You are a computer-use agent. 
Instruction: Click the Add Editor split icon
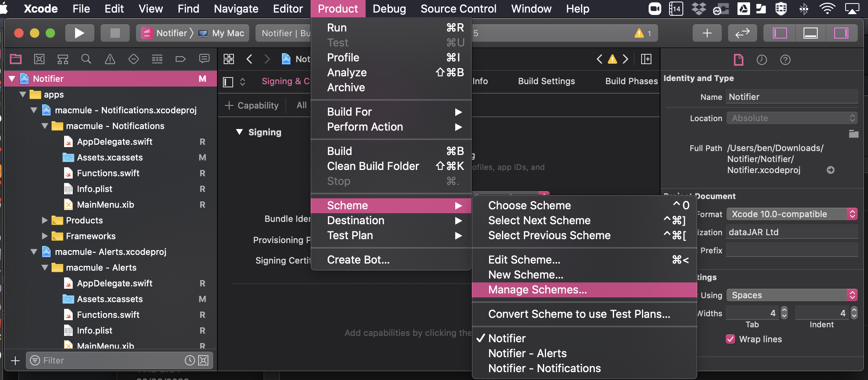pos(646,59)
